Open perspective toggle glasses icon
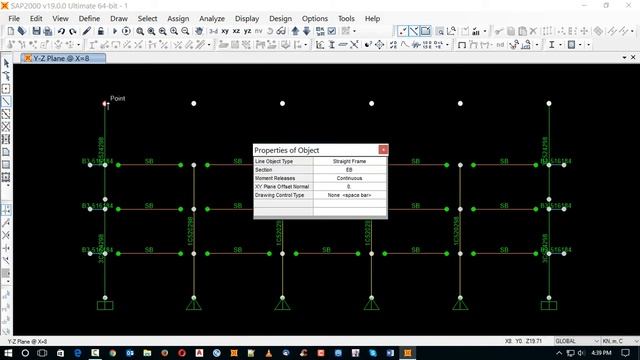Screen dimensions: 640x360 point(281,31)
